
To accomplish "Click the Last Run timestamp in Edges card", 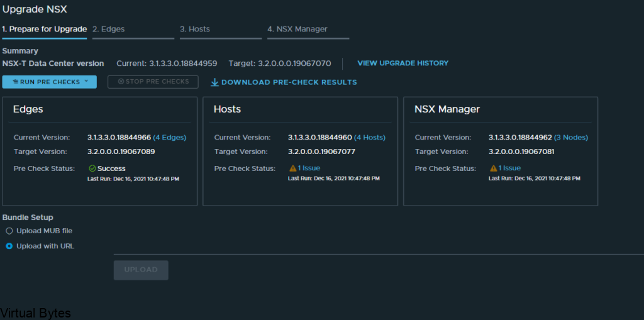I will click(x=133, y=179).
